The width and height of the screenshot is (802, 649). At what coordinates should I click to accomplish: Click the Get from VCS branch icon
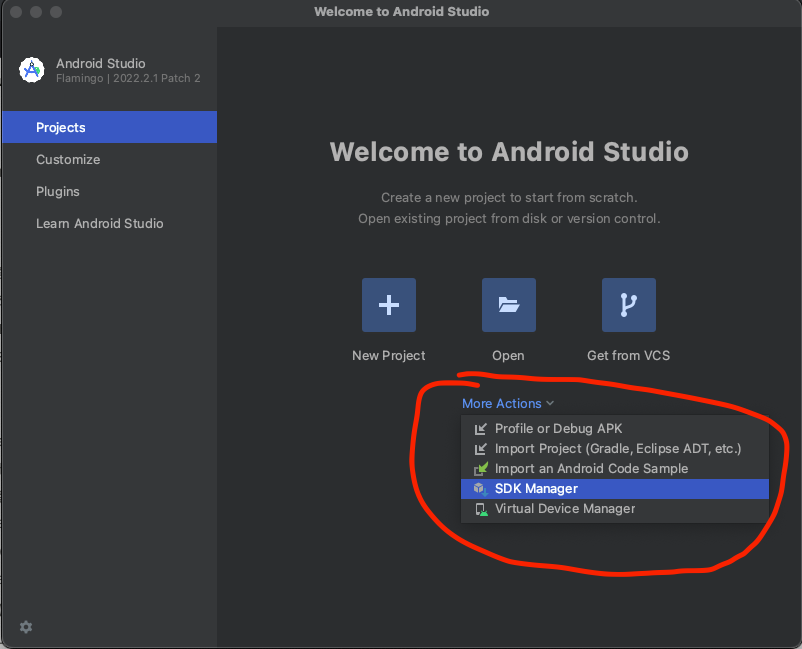click(629, 305)
